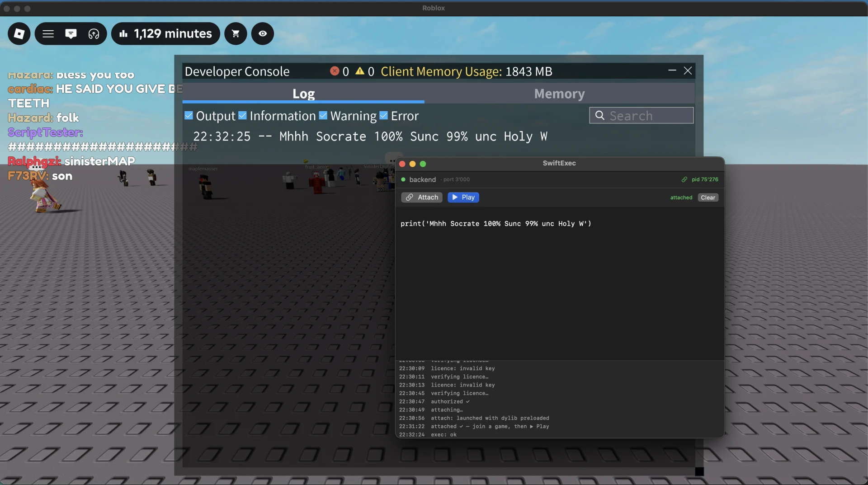Close the SwiftExec window
Viewport: 868px width, 485px height.
[x=402, y=164]
